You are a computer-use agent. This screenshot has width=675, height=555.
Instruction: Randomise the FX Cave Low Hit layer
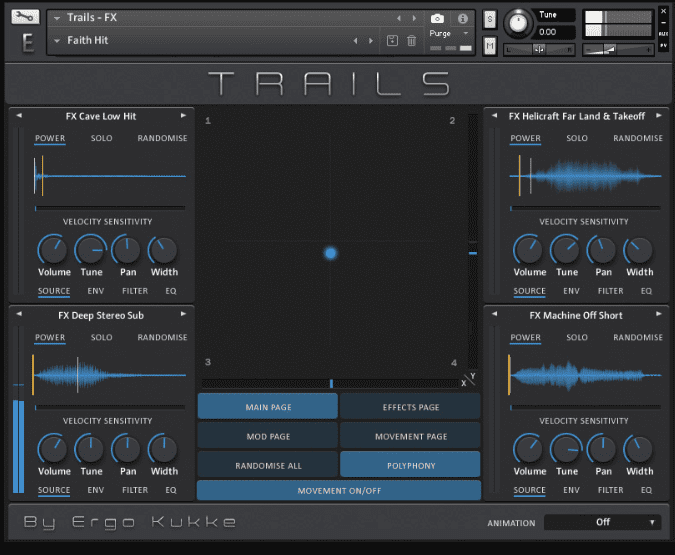(x=162, y=138)
